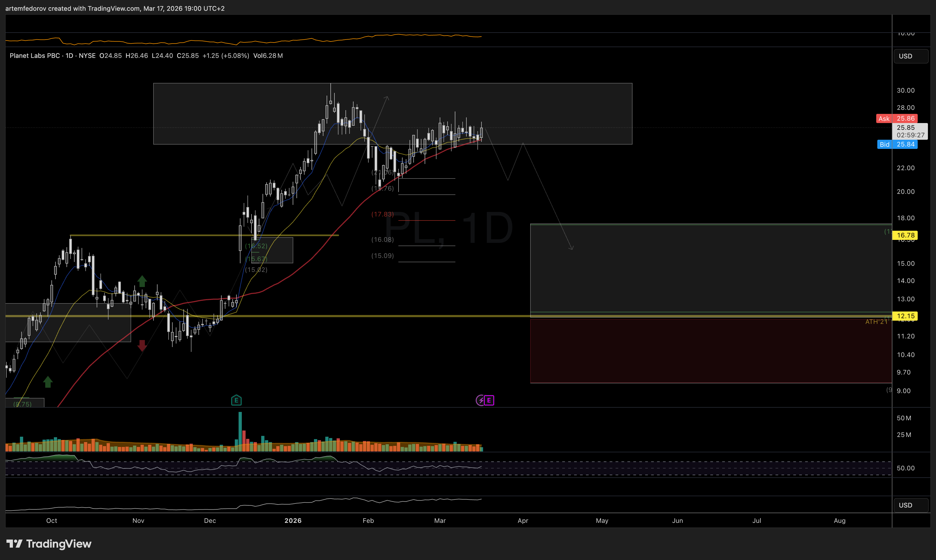Image resolution: width=936 pixels, height=560 pixels.
Task: Click the yellow 12.15 price line label
Action: 905,316
